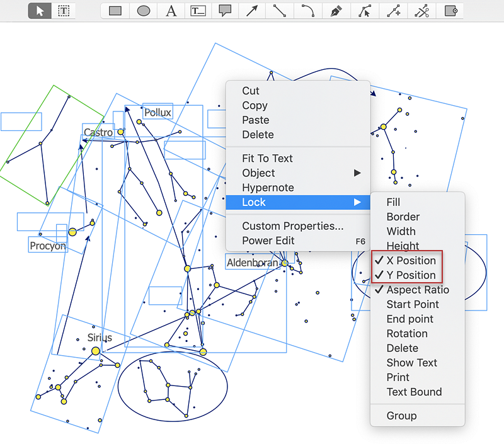Image resolution: width=504 pixels, height=444 pixels.
Task: Uncheck X Position lock
Action: 411,261
